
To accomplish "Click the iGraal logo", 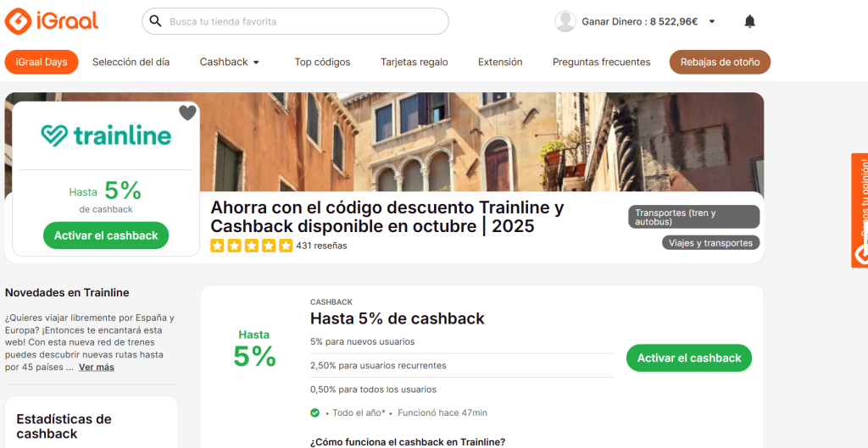I will coord(52,21).
